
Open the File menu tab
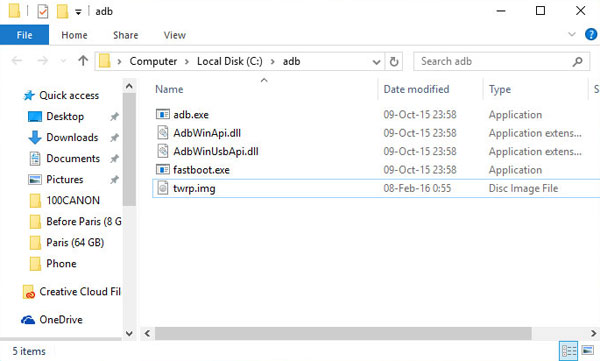coord(24,35)
